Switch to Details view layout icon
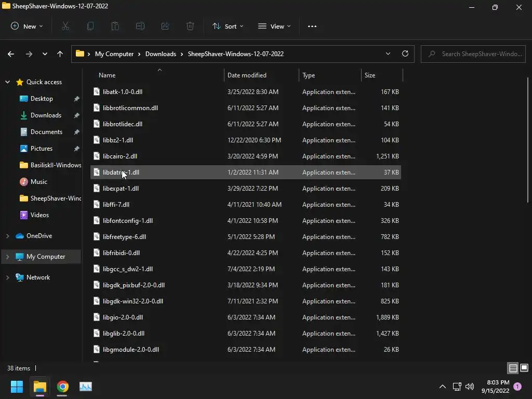The height and width of the screenshot is (399, 532). tap(513, 368)
